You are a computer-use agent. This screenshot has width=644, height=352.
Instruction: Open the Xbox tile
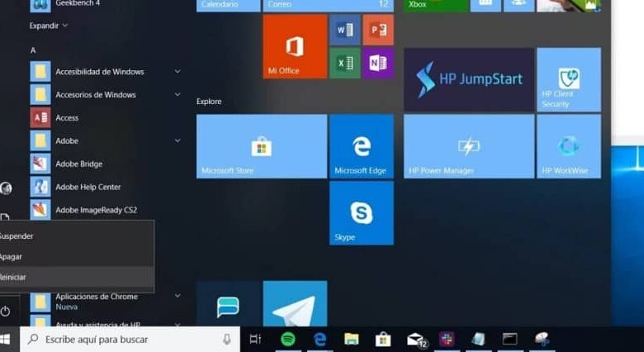[436, 6]
